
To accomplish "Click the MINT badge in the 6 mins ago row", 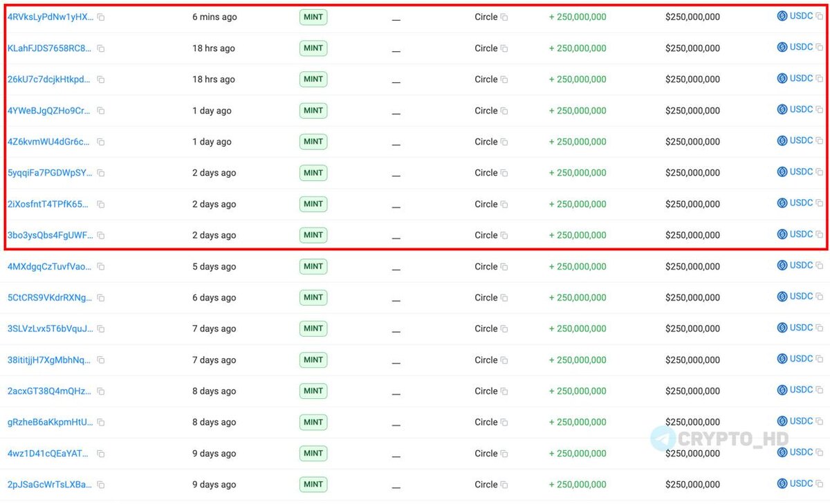I will pos(313,17).
